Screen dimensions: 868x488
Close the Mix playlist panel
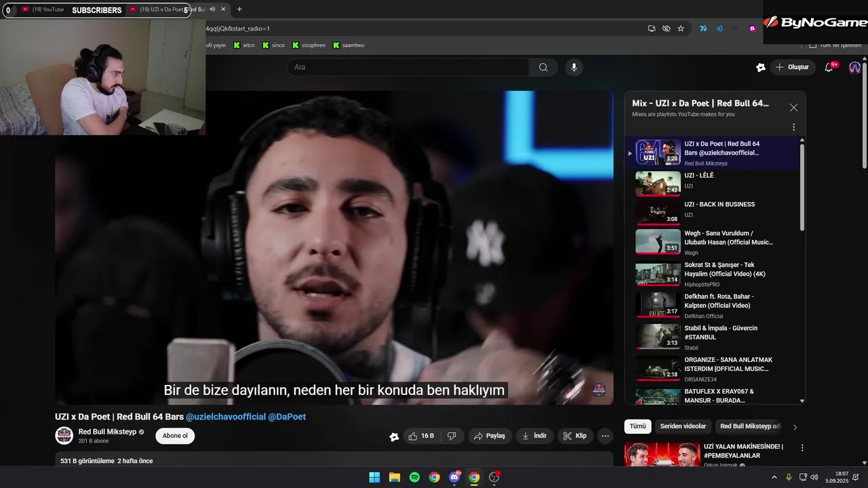(x=793, y=107)
